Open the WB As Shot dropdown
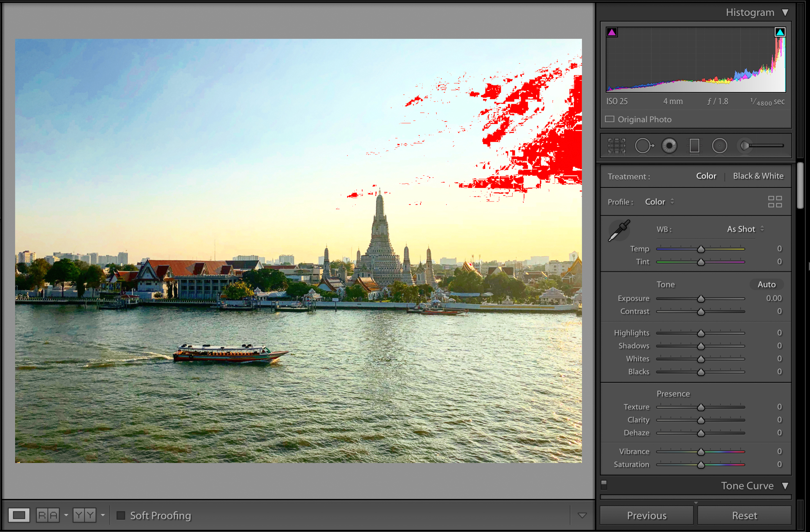The width and height of the screenshot is (810, 532). coord(745,229)
